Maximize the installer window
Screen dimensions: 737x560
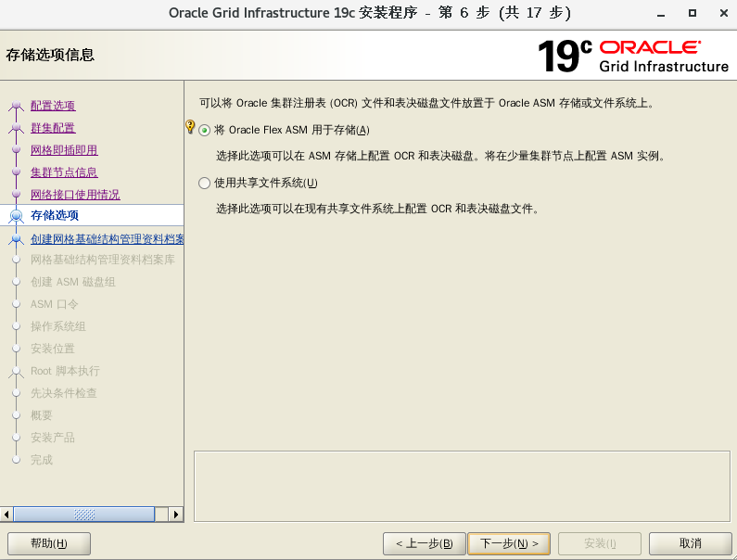pyautogui.click(x=693, y=13)
